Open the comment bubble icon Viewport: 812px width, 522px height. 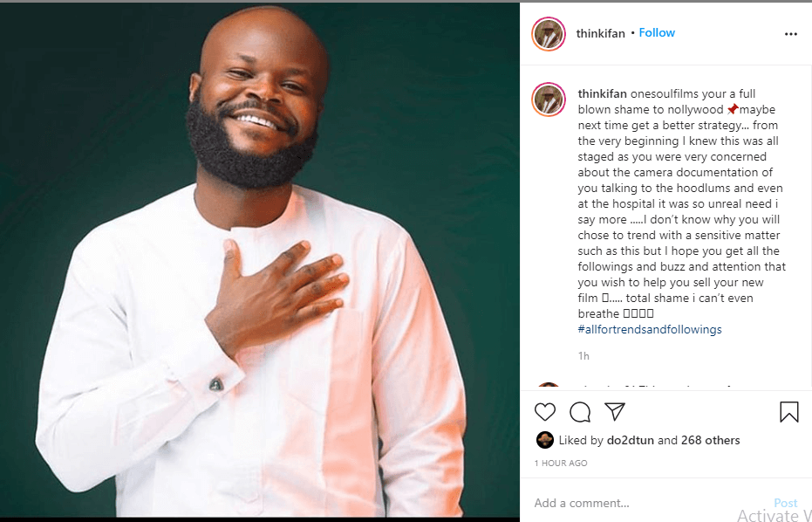click(580, 412)
